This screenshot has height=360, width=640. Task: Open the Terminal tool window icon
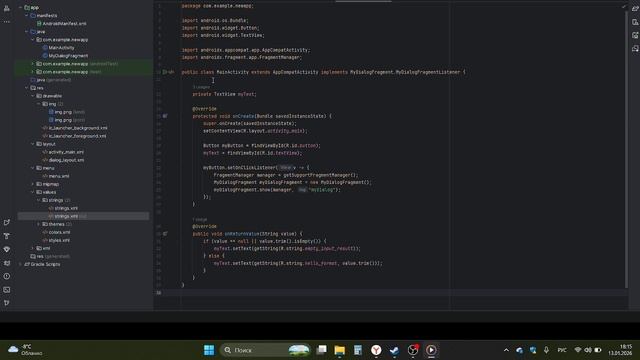pos(7,290)
